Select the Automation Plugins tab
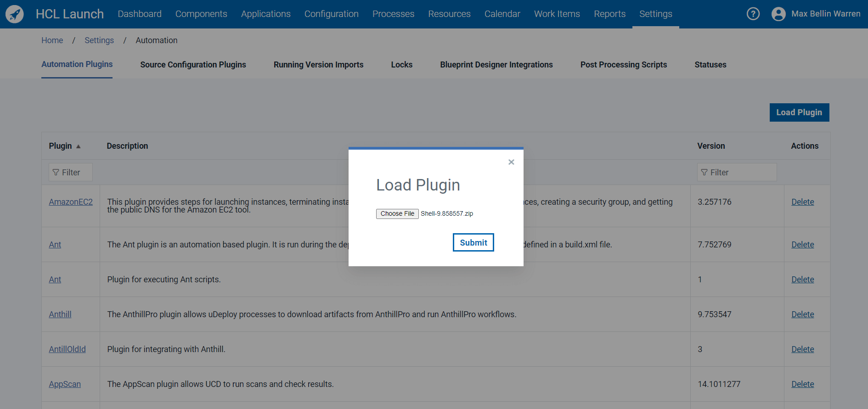The width and height of the screenshot is (868, 409). tap(77, 64)
